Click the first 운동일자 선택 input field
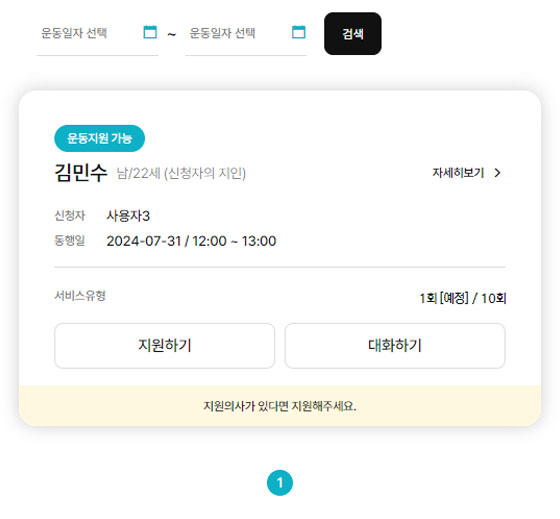The image size is (560, 519). pyautogui.click(x=97, y=34)
